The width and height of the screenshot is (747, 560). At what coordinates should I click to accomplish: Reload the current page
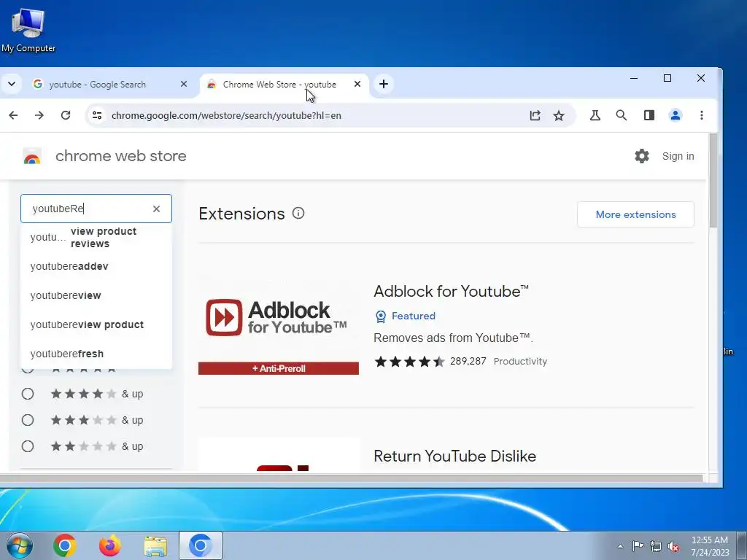pos(66,115)
